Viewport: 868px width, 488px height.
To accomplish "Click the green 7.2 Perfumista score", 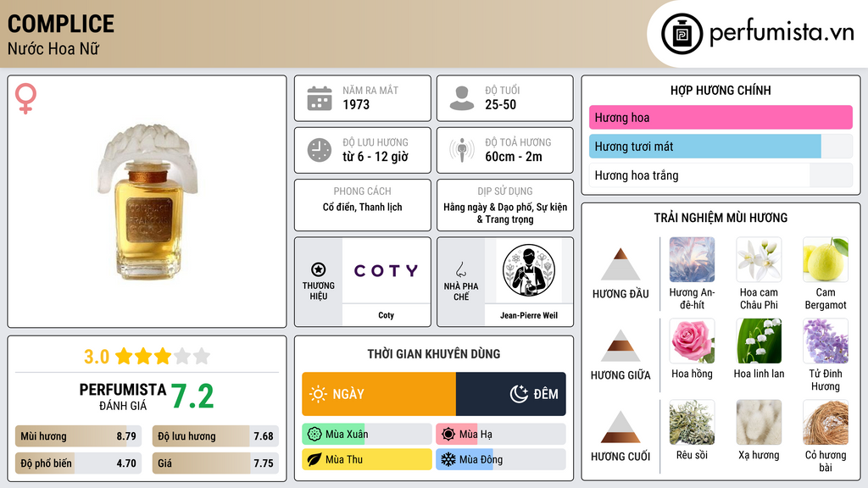I will click(x=192, y=396).
